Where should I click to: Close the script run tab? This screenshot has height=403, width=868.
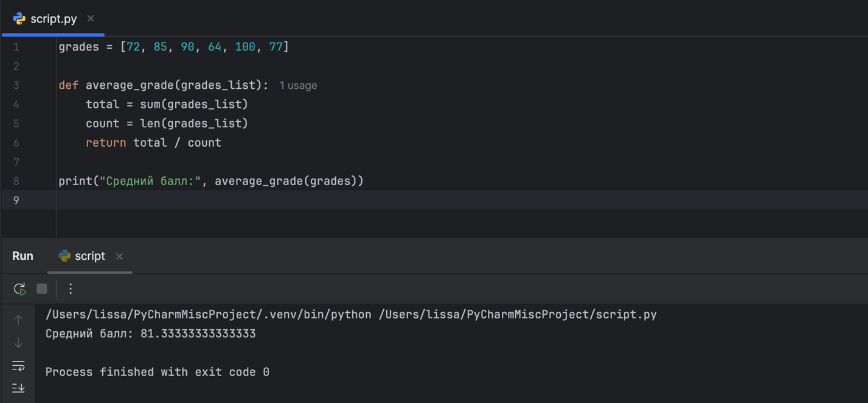pos(119,256)
